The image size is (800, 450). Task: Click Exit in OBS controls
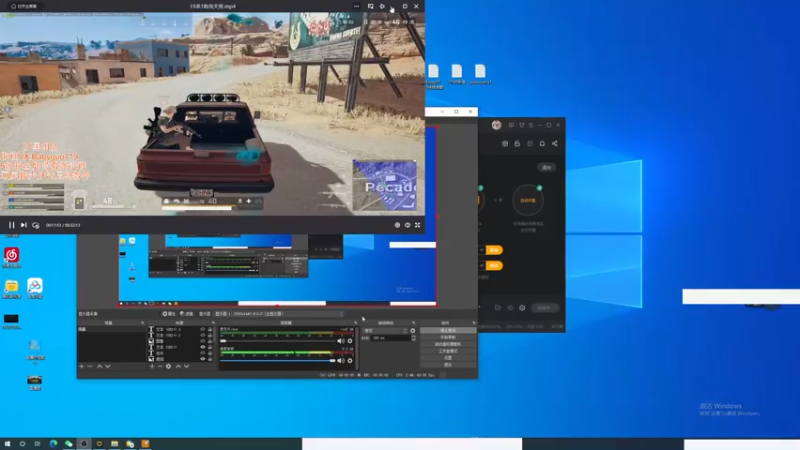coord(448,365)
